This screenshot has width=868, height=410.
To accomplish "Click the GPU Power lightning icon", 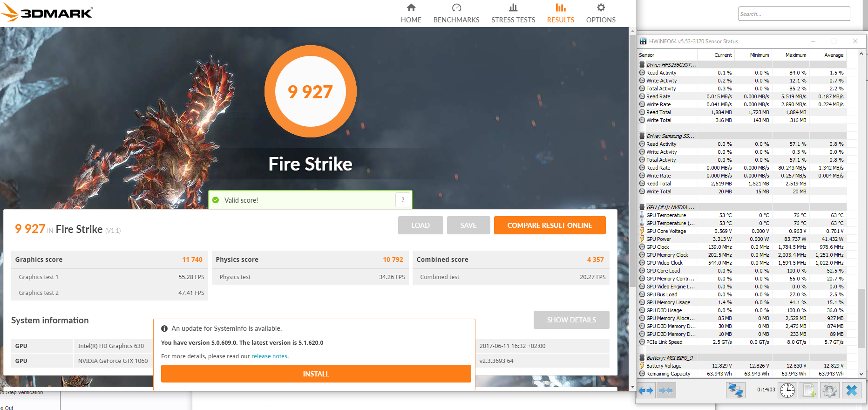I will click(x=642, y=239).
